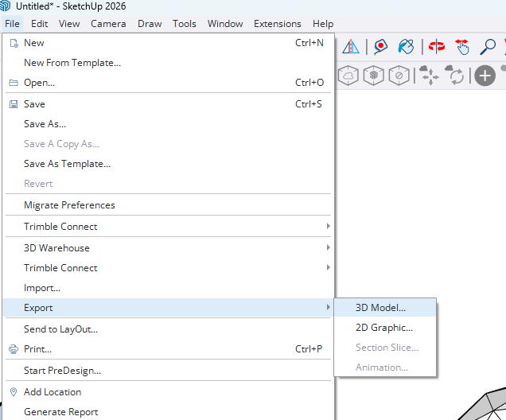506x420 pixels.
Task: Click the gray circular plus button
Action: pyautogui.click(x=485, y=76)
